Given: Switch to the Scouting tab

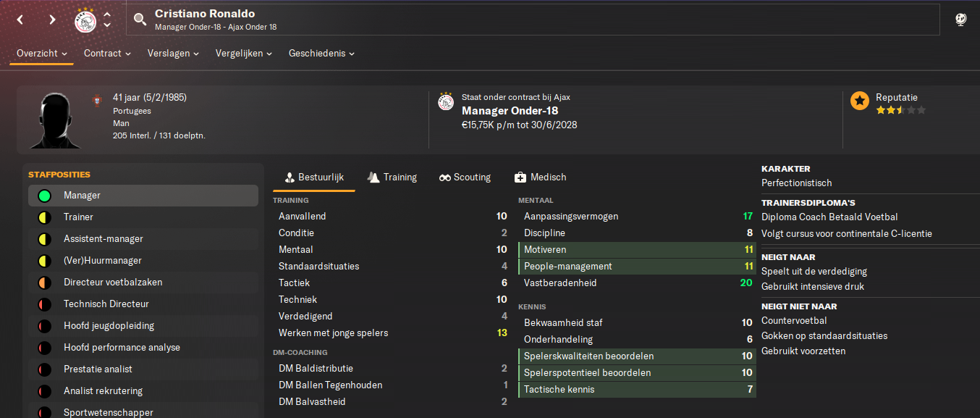Looking at the screenshot, I should click(x=465, y=177).
